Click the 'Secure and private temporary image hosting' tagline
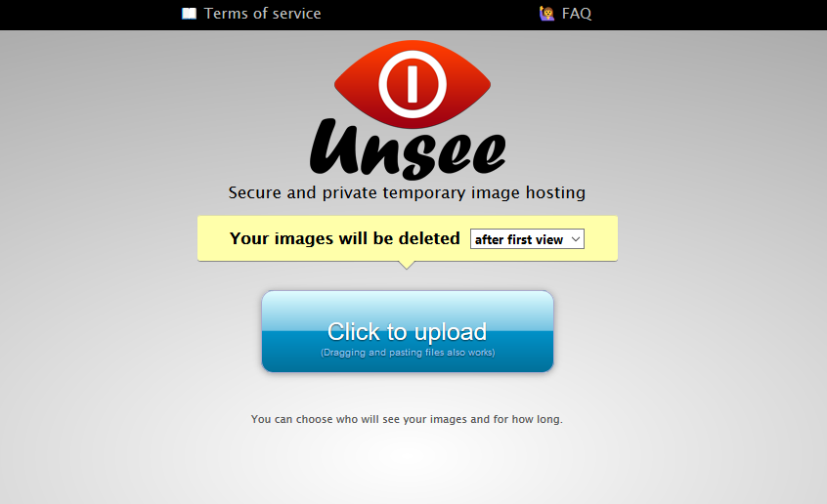 click(407, 193)
